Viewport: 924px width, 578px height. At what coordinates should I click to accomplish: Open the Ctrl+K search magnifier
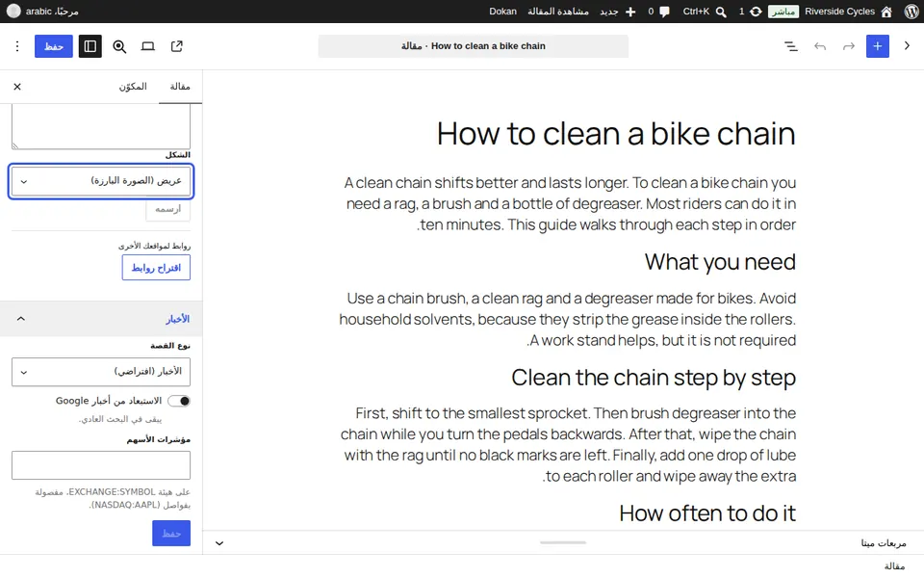[x=721, y=12]
